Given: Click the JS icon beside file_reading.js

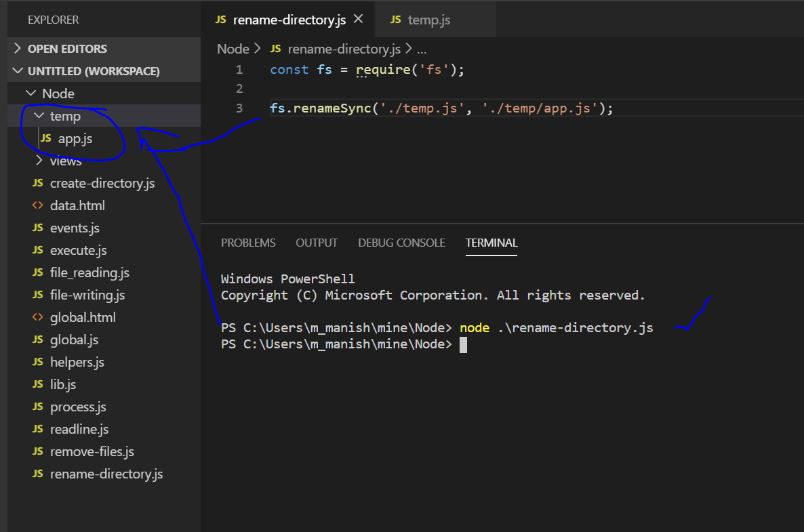Looking at the screenshot, I should pos(37,272).
